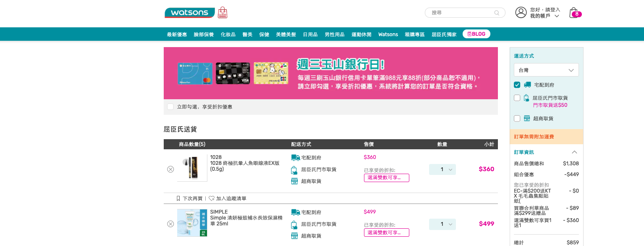Click the bookmark icon for 下次再買

coord(178,198)
